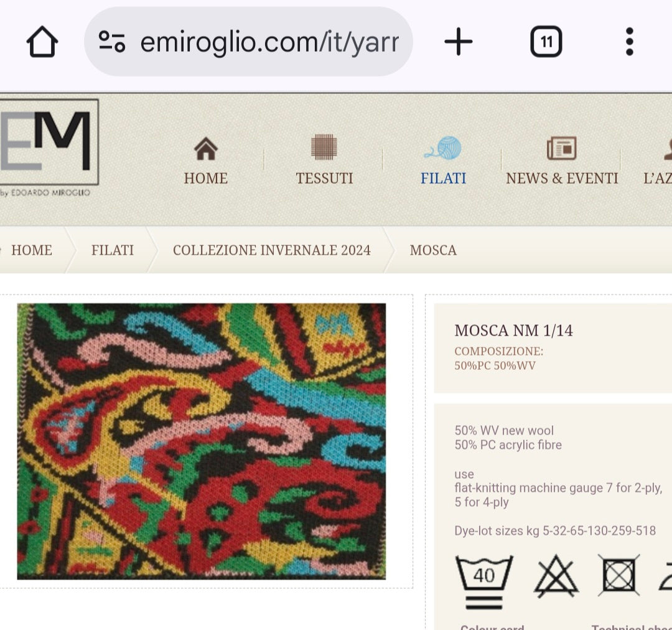Open the colorful paisley knit sample image

coord(202,441)
